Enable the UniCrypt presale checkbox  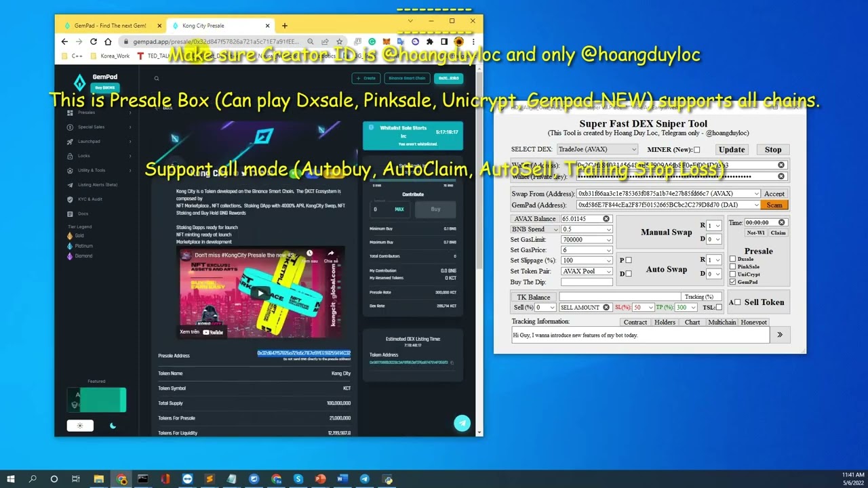(x=732, y=274)
